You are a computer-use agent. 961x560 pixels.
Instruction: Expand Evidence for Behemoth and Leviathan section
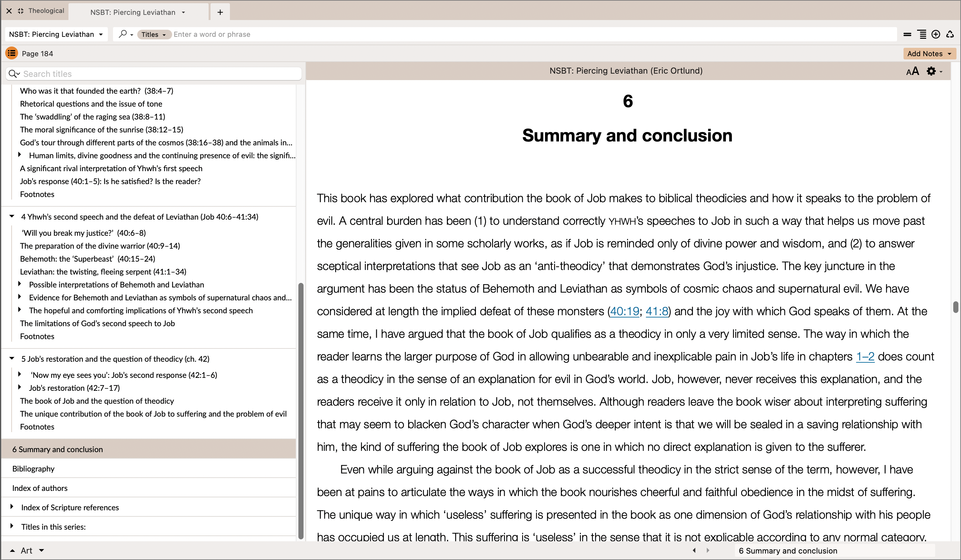click(x=19, y=297)
